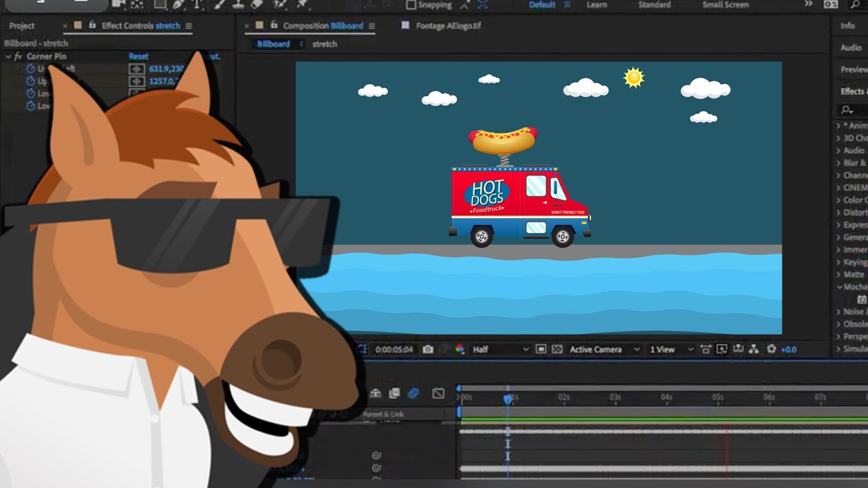Click the mocha effect preset icon
The image size is (868, 488).
coord(862,299)
